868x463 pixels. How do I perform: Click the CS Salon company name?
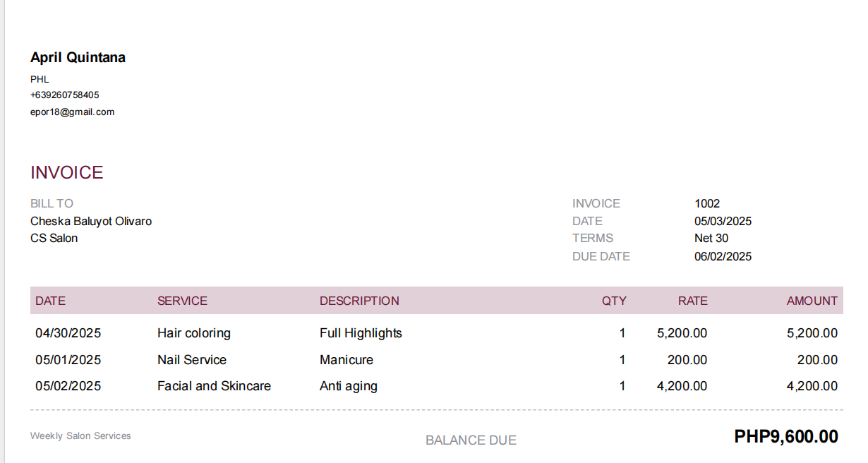tap(54, 239)
